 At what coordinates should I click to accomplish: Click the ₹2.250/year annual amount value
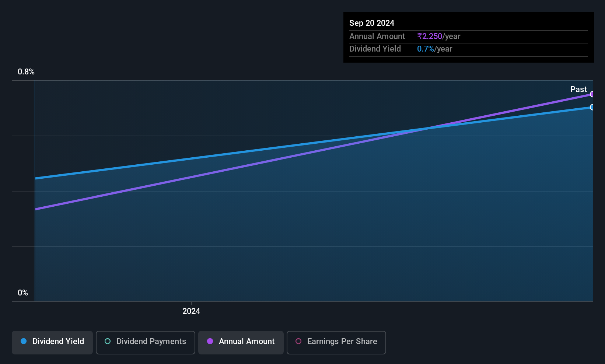coord(439,36)
